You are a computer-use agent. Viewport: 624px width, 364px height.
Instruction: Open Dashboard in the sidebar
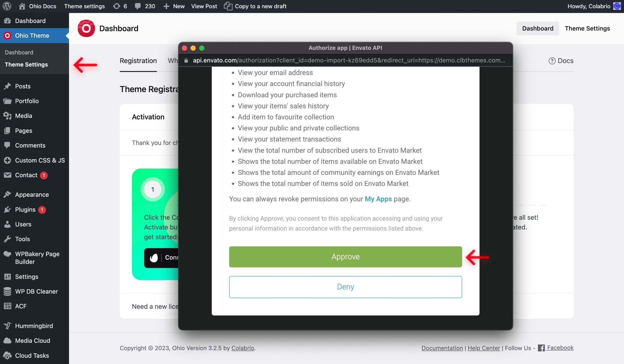click(x=34, y=21)
